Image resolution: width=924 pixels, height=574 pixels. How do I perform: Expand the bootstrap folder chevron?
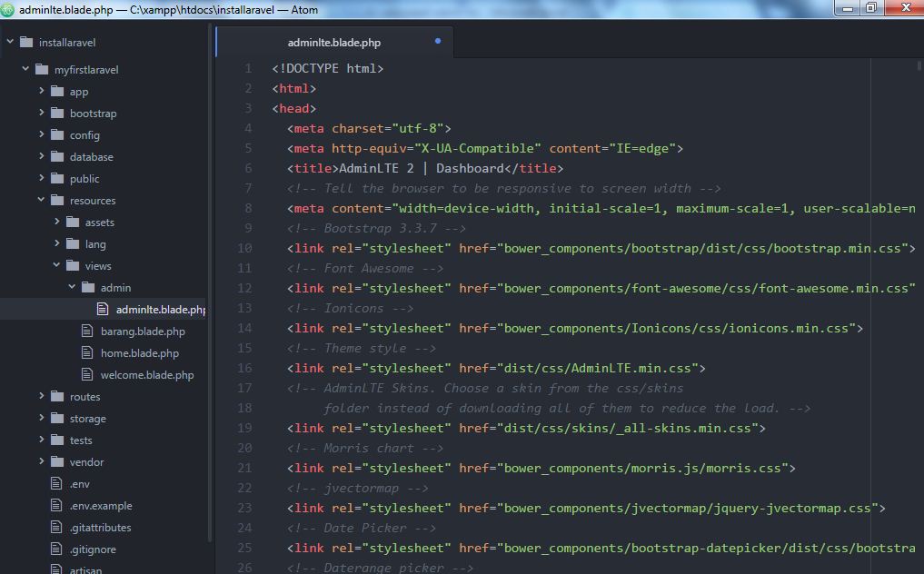click(41, 113)
